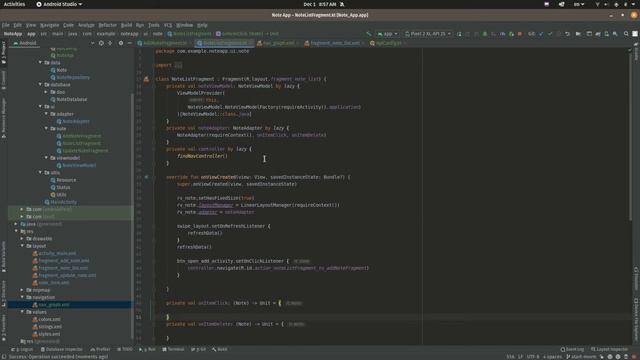Collapse the values resource folder
Screen dimensions: 640x360
click(x=22, y=312)
